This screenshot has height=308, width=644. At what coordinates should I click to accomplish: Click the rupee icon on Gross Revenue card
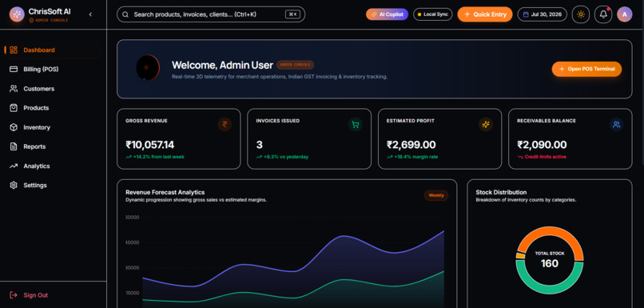225,125
